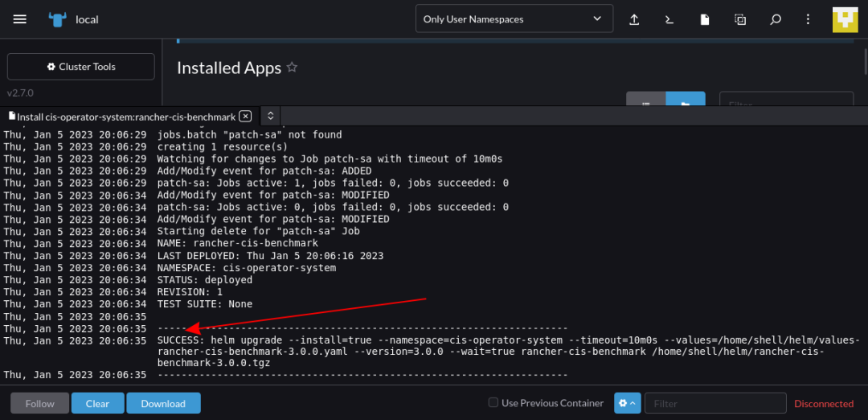Screen dimensions: 868x420
Task: Toggle the log panel height expander
Action: pyautogui.click(x=271, y=116)
